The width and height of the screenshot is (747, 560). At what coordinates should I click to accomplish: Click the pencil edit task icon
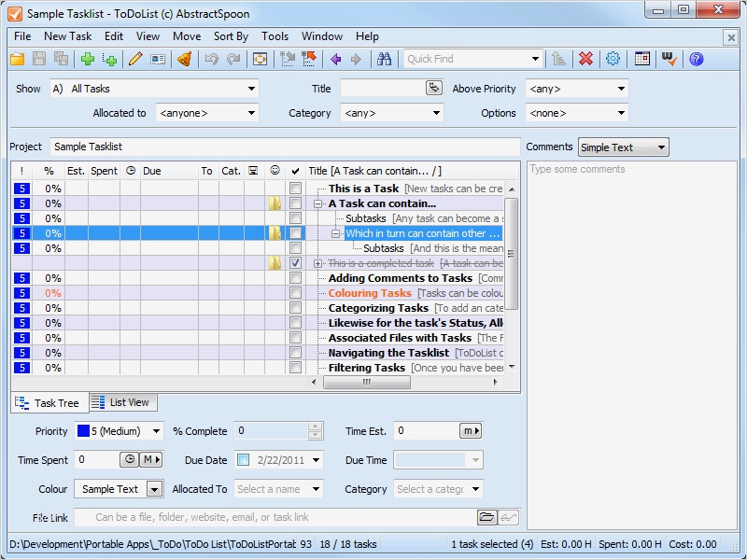(135, 59)
